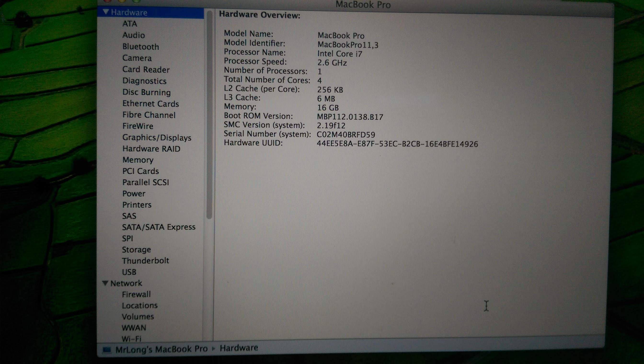
Task: Open the Printers entry
Action: pos(137,205)
